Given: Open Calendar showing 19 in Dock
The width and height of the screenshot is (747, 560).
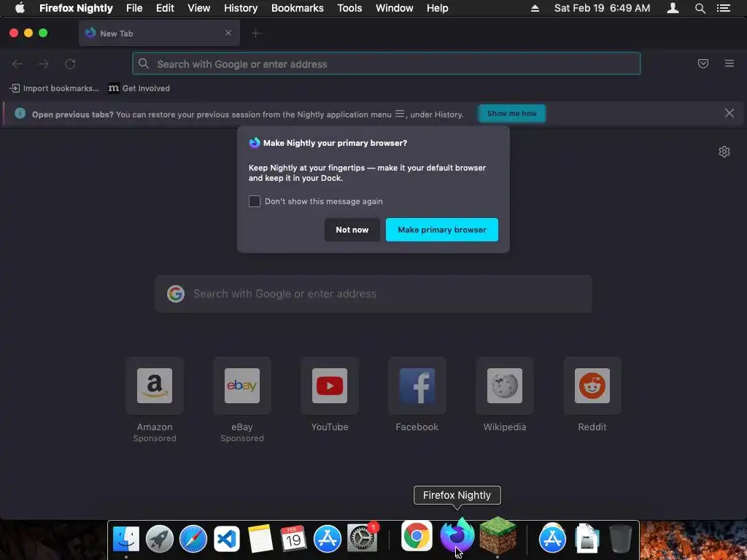Looking at the screenshot, I should [293, 539].
